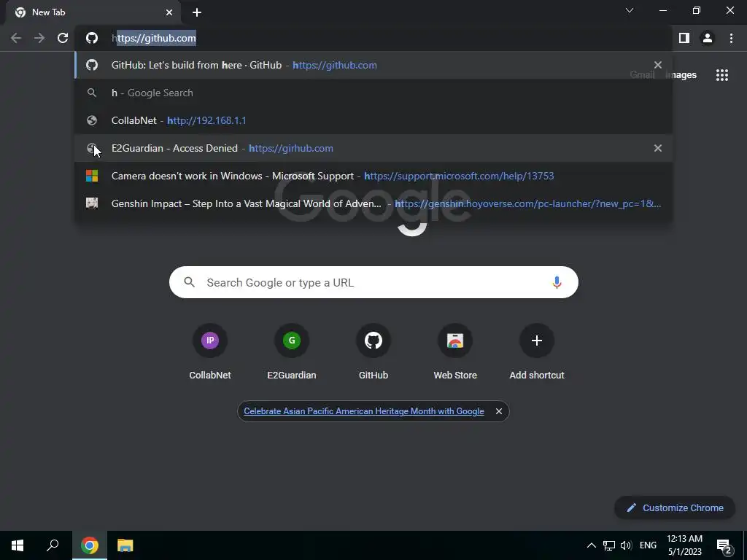Select the GitHub: Let's build from here suggestion
Image resolution: width=747 pixels, height=560 pixels.
coord(373,65)
